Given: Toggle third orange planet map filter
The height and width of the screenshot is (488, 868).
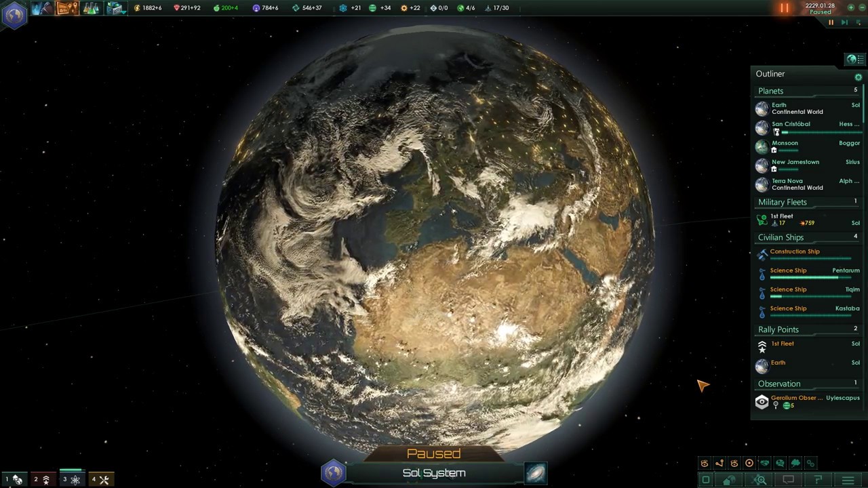Looking at the screenshot, I should 734,464.
